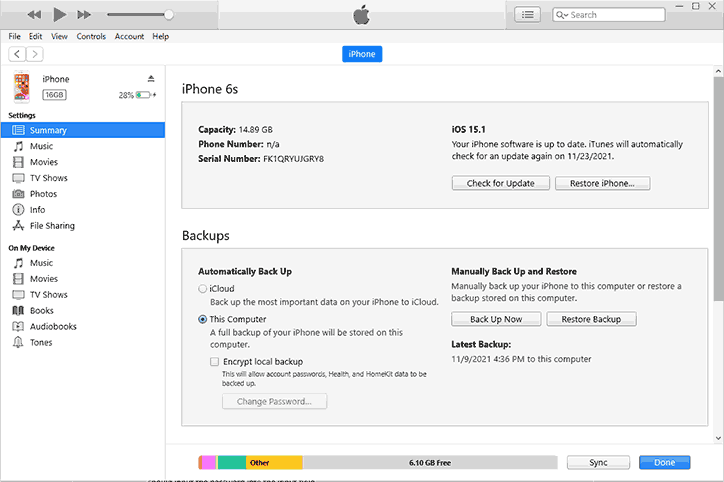Open the Edit menu
Viewport: 724px width, 482px height.
point(35,36)
